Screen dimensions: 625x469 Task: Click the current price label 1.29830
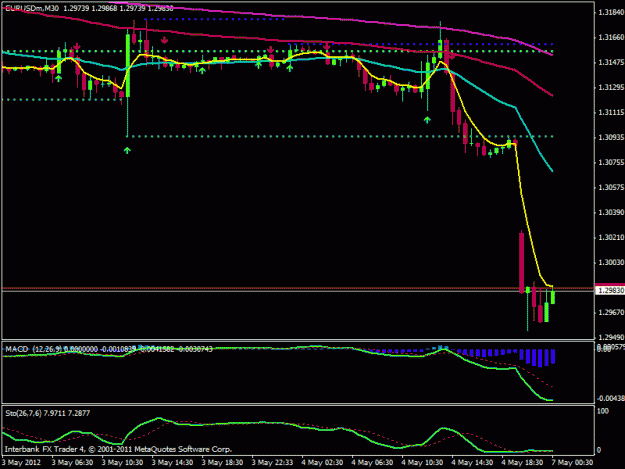pos(611,290)
